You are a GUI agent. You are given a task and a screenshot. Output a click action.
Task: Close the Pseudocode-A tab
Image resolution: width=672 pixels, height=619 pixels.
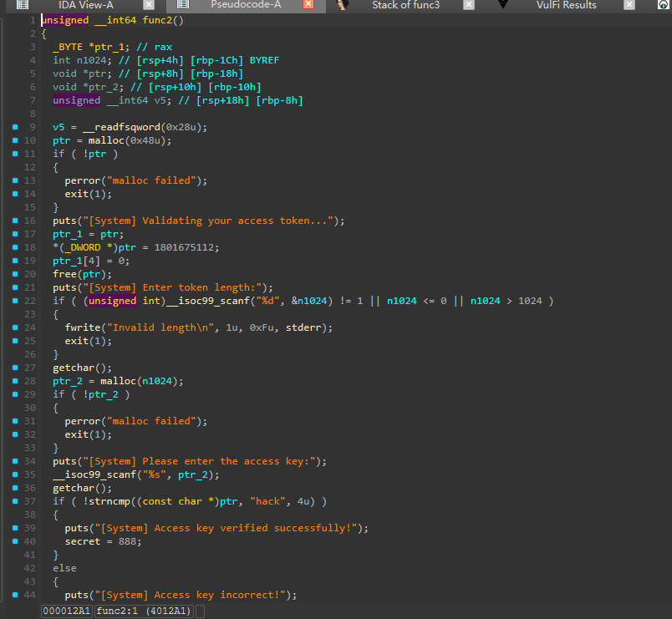(308, 5)
